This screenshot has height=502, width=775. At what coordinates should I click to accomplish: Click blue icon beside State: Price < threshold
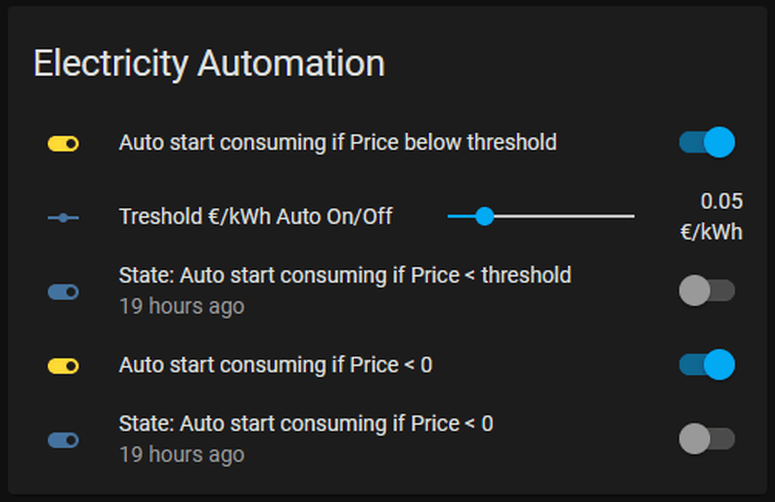coord(63,292)
